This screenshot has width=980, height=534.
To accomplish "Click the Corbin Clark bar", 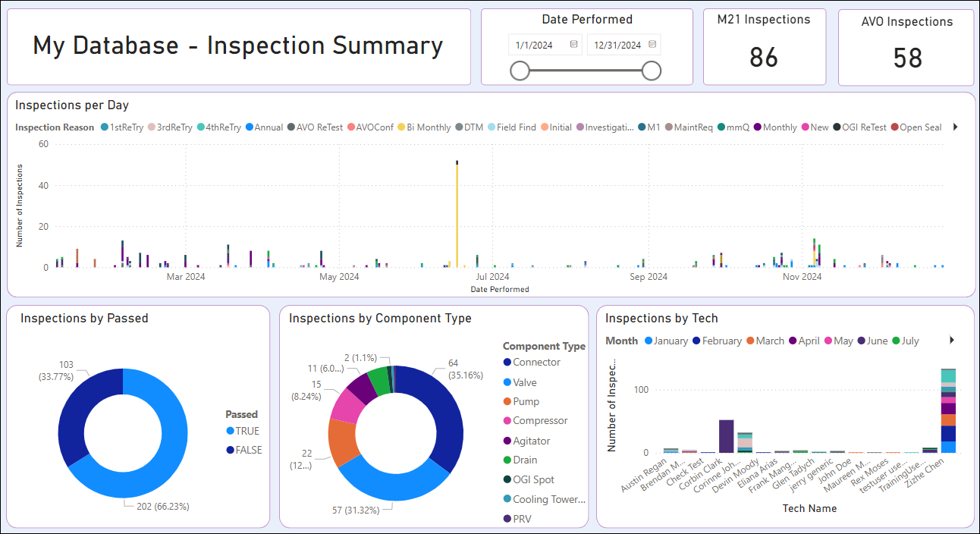I will (x=726, y=436).
